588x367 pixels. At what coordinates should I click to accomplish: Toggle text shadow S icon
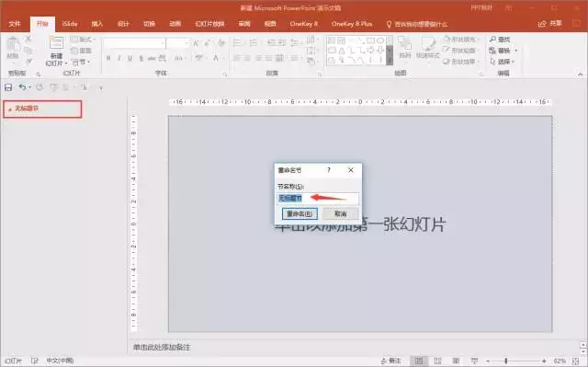pos(141,58)
